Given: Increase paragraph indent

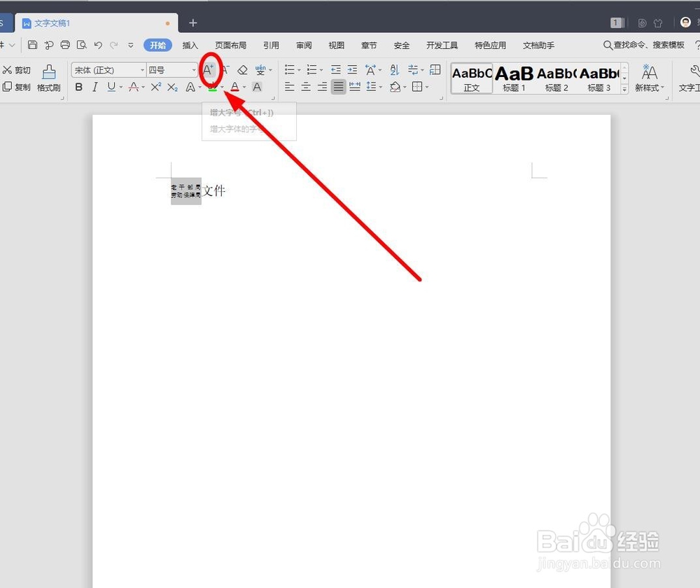Looking at the screenshot, I should pos(352,69).
